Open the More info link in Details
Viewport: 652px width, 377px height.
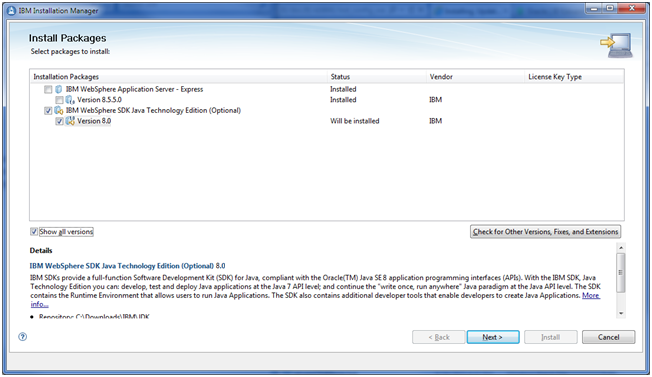[x=590, y=296]
